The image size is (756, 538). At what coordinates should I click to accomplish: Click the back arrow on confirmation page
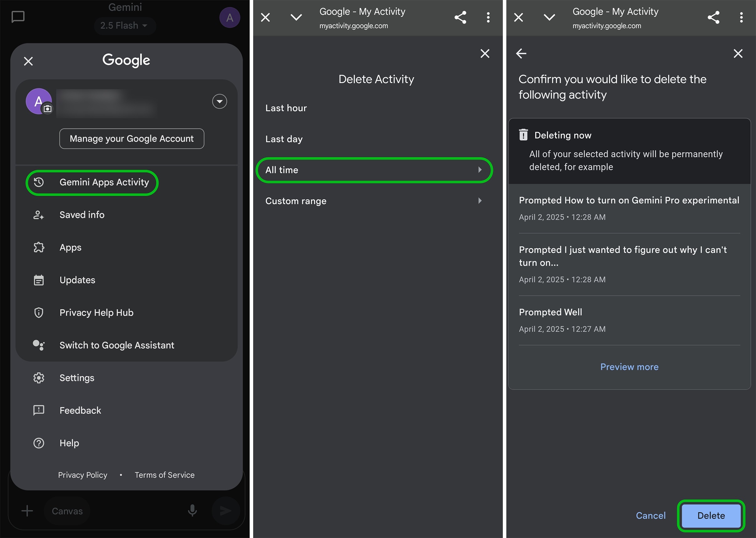(521, 53)
